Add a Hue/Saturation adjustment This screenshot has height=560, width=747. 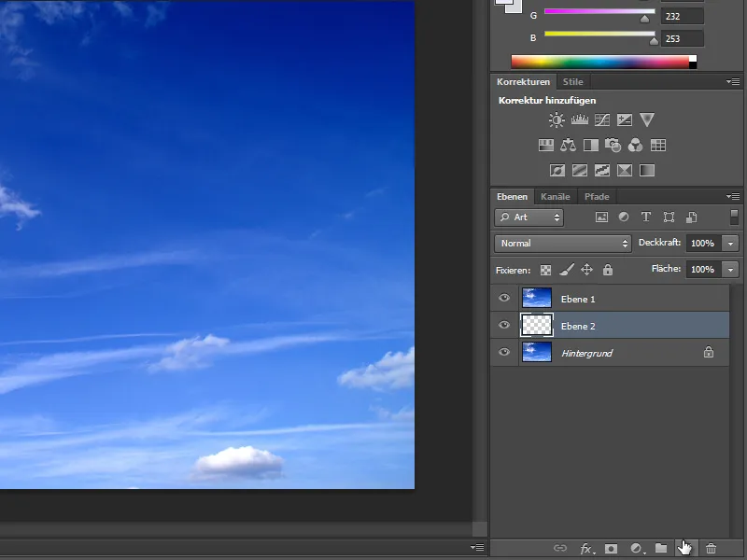point(546,146)
